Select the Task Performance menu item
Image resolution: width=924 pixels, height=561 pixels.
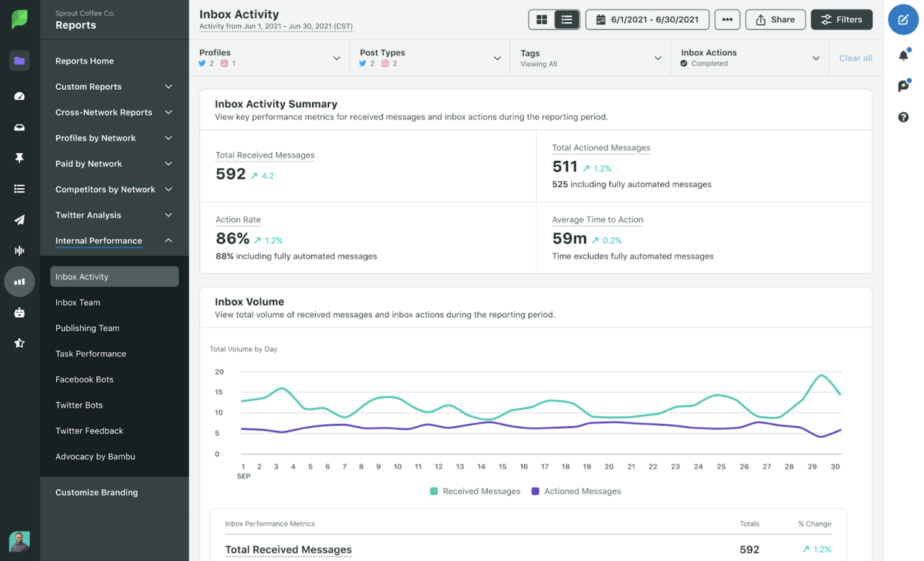[x=90, y=353]
